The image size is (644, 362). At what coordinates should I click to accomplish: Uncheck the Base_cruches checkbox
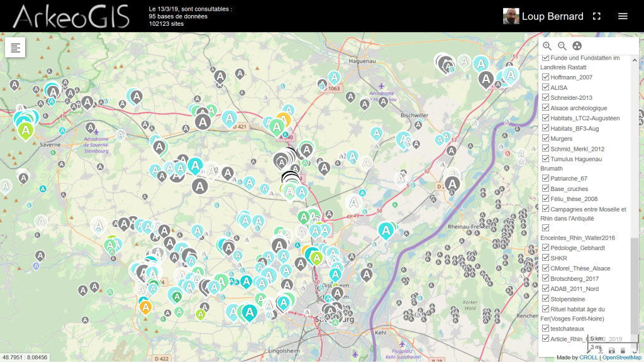[x=545, y=189]
